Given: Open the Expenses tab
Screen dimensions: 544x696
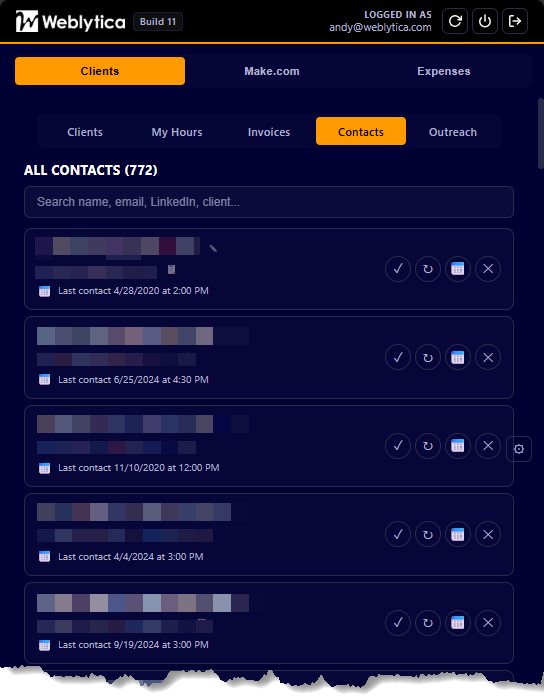Looking at the screenshot, I should coord(444,71).
